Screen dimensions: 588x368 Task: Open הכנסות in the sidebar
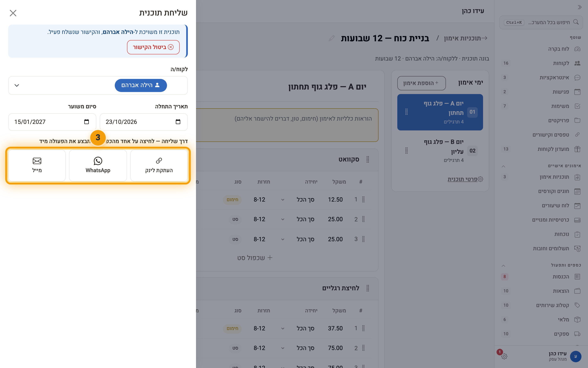click(x=541, y=277)
